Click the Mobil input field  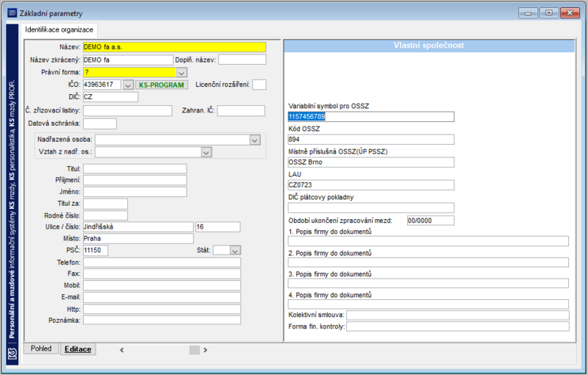(x=162, y=286)
